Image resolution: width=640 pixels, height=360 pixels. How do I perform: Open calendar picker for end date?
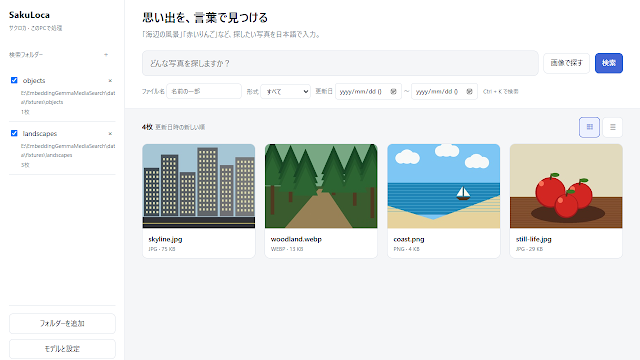click(469, 91)
